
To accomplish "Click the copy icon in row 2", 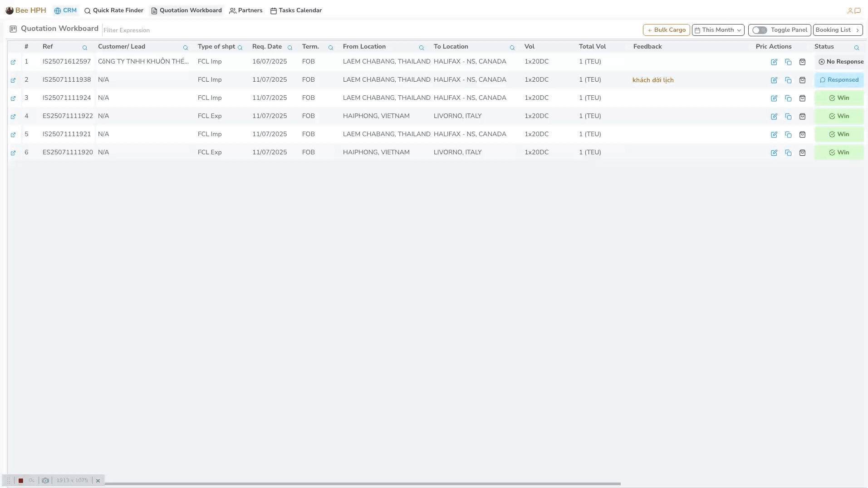I will point(788,80).
